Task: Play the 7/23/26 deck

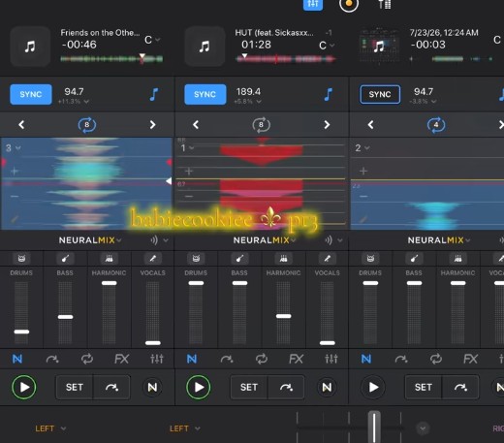Action: (373, 387)
